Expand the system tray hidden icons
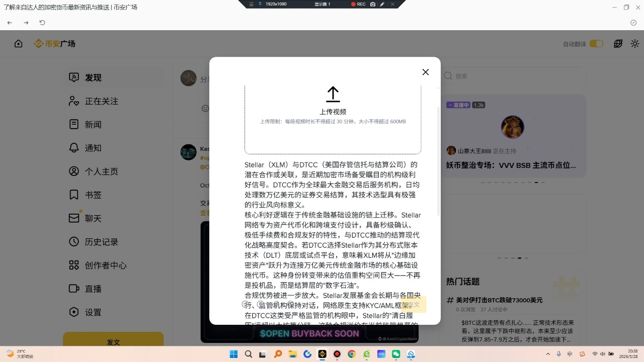 548,354
